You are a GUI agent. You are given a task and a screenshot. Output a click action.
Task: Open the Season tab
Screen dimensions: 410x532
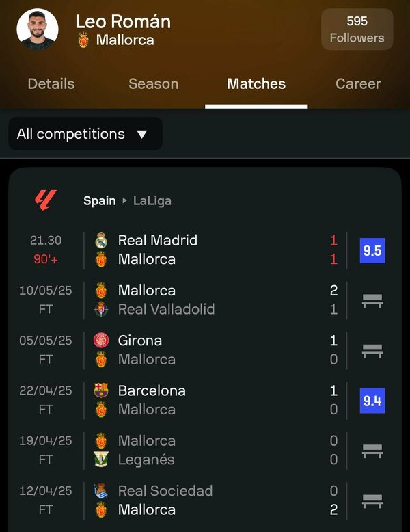tap(153, 84)
